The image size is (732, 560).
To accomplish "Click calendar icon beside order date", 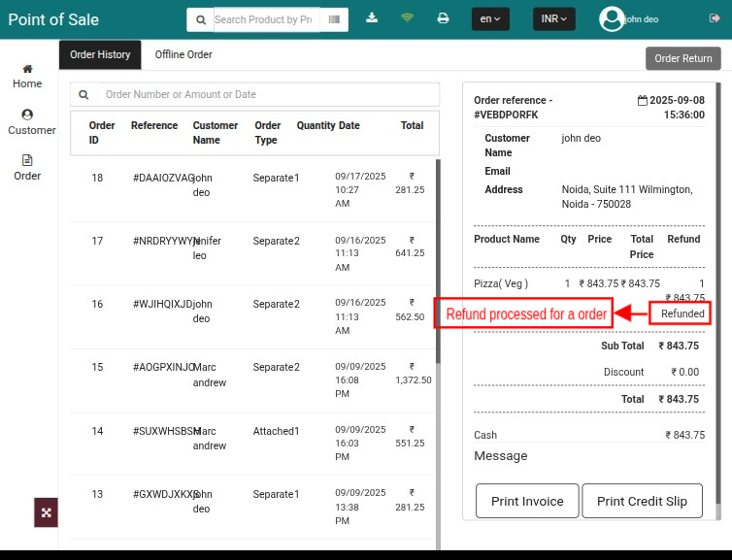I will click(643, 100).
